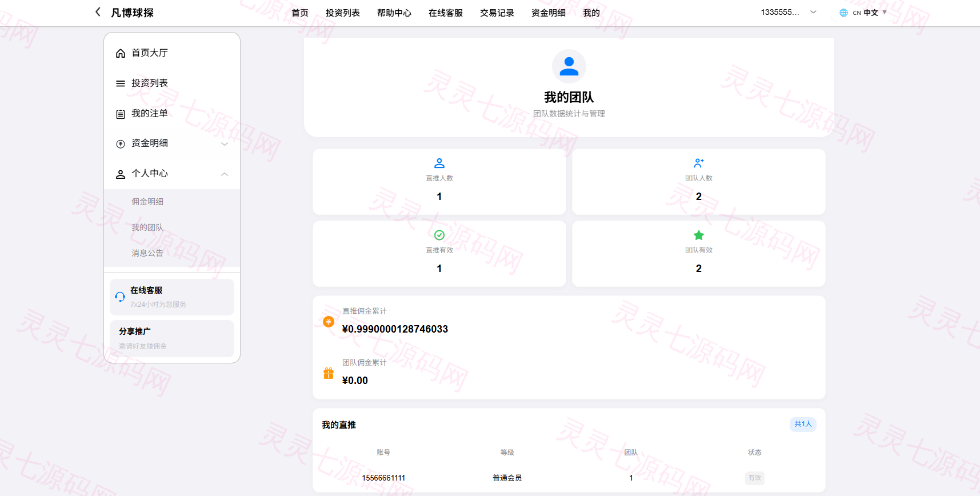Click the 我的直推 section heading
Screen dimensions: 980x496
[x=339, y=425]
